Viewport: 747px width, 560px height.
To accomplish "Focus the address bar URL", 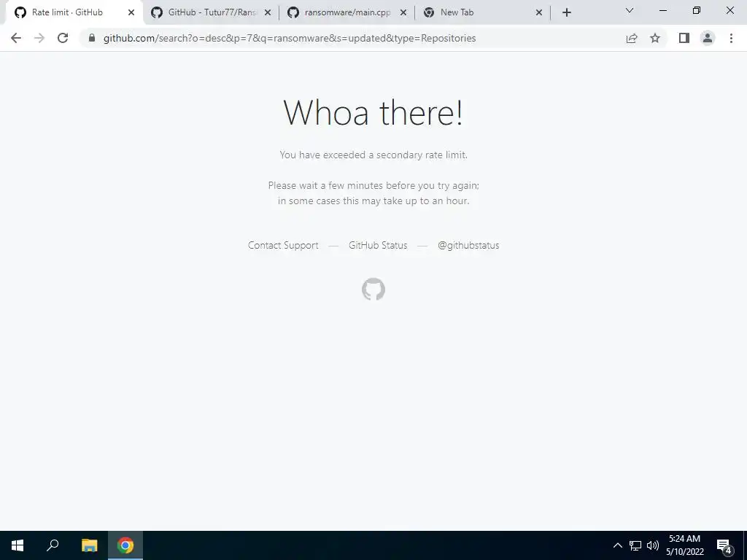I will click(289, 38).
